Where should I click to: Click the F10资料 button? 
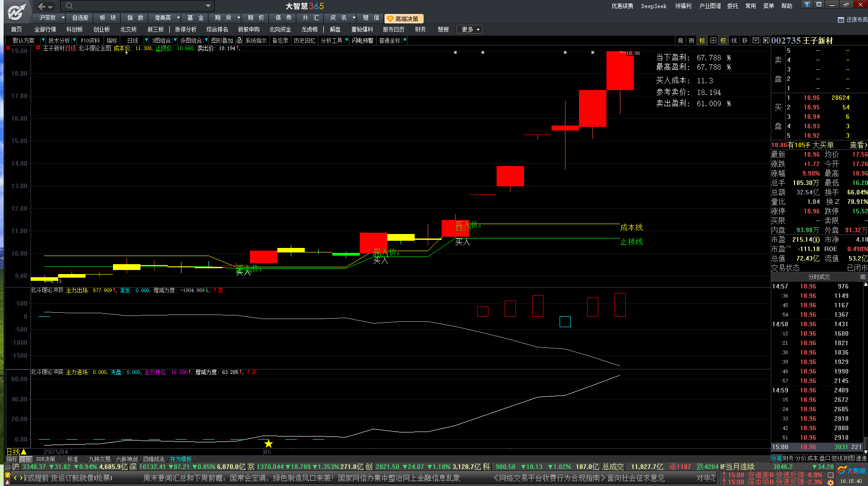(x=90, y=40)
